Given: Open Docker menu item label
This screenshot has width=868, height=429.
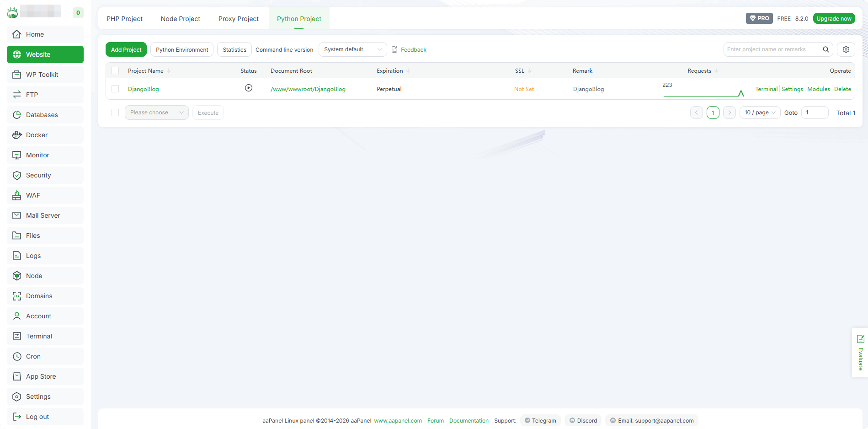Looking at the screenshot, I should point(37,135).
